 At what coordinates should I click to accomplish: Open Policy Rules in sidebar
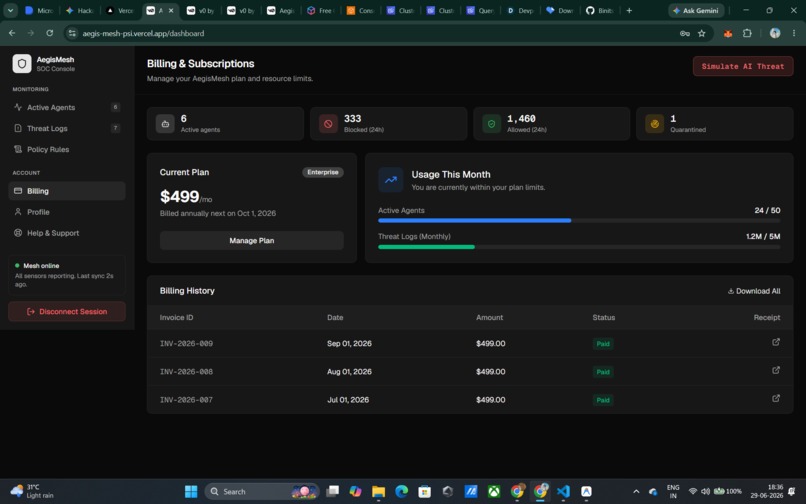(x=67, y=150)
